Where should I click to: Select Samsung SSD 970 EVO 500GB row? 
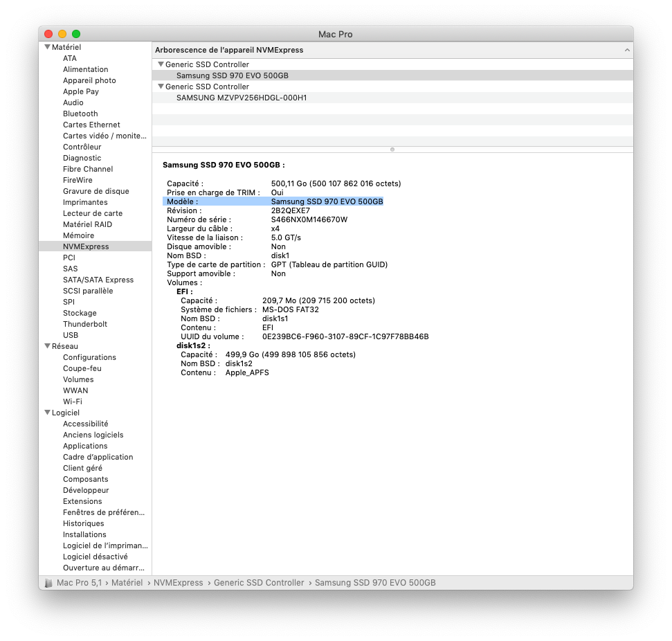[x=392, y=75]
